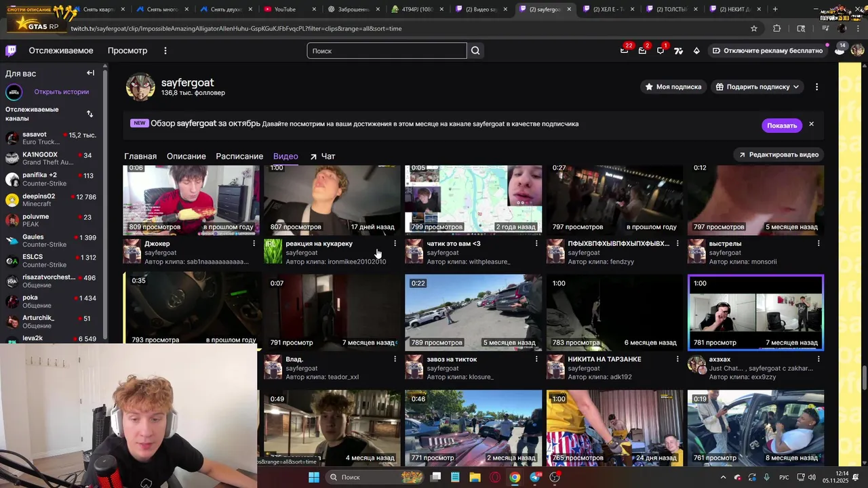Switch to the Описание tab

click(186, 156)
